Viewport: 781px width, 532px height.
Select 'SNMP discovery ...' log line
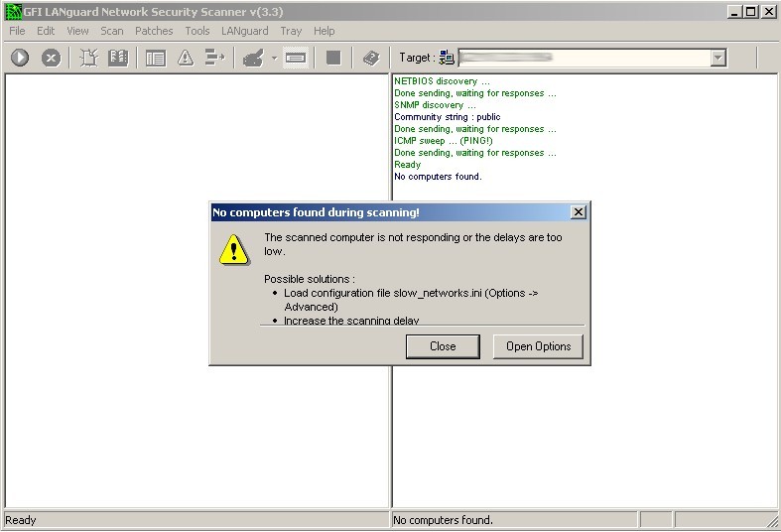[435, 105]
